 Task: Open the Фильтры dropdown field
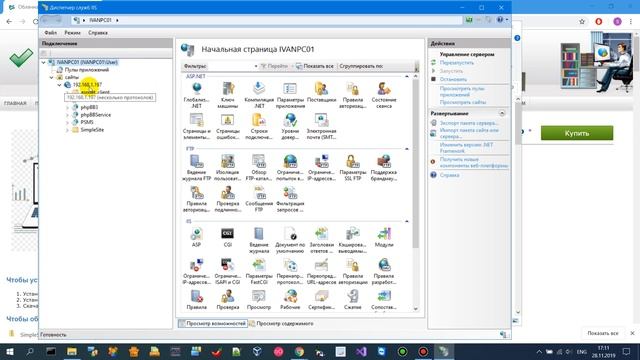tap(233, 66)
